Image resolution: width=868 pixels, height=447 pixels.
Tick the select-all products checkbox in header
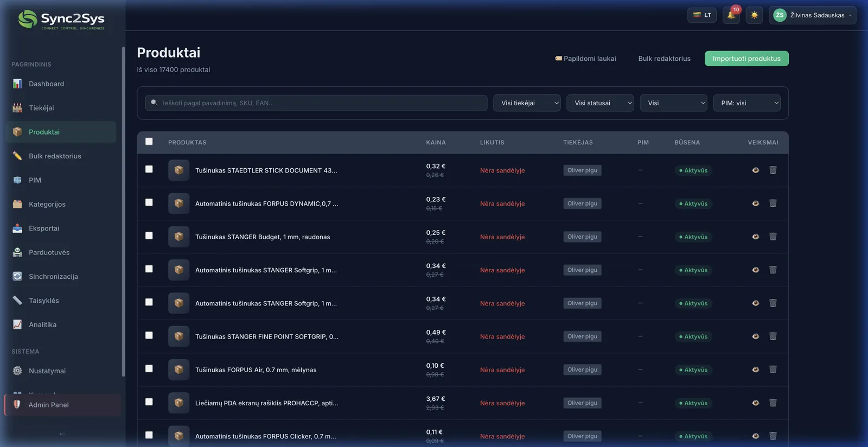[x=149, y=142]
